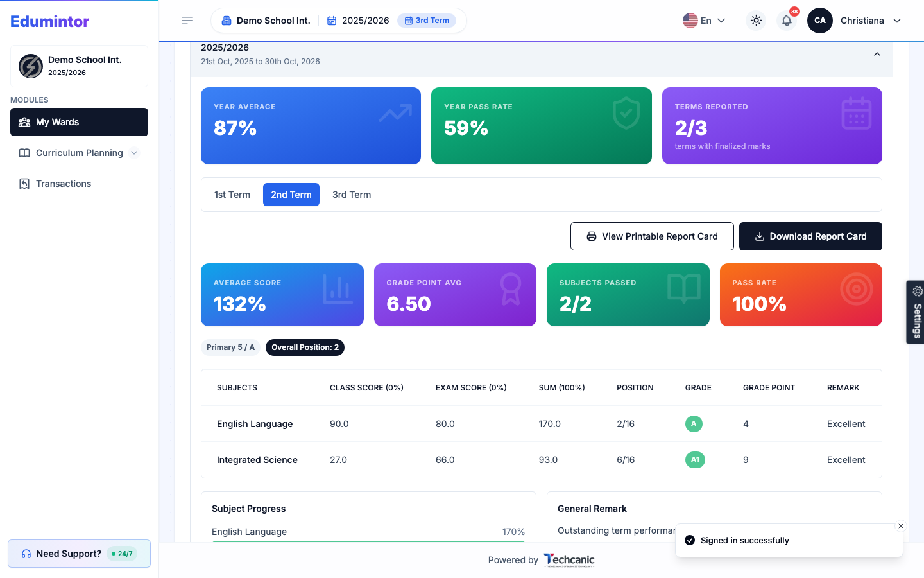
Task: Click the CA user avatar
Action: 820,21
